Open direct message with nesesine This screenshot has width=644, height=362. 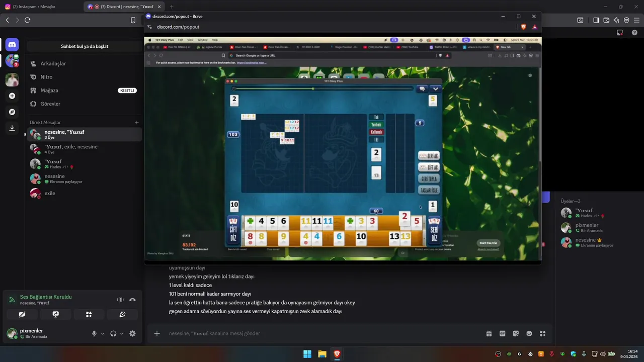point(84,178)
